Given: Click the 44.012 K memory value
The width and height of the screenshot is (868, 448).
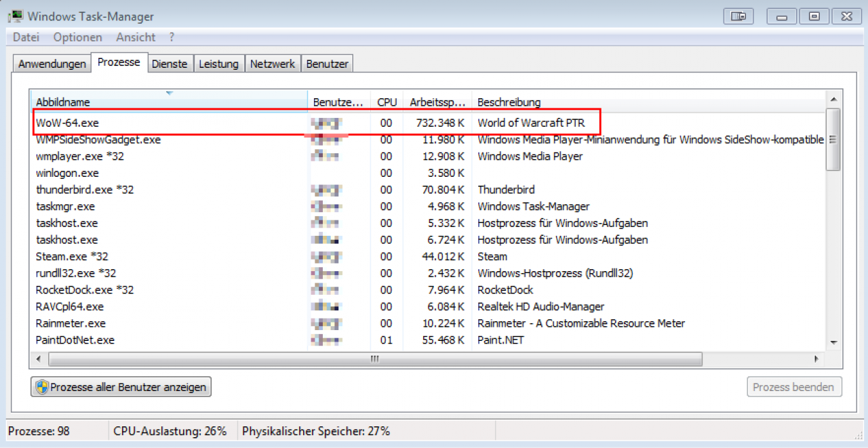Looking at the screenshot, I should (443, 256).
